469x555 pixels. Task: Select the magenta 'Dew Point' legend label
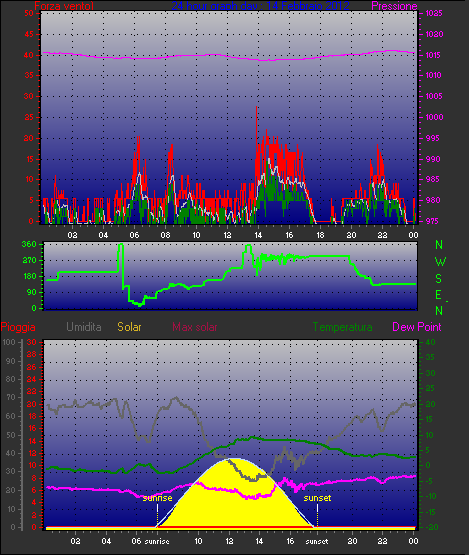click(x=417, y=327)
